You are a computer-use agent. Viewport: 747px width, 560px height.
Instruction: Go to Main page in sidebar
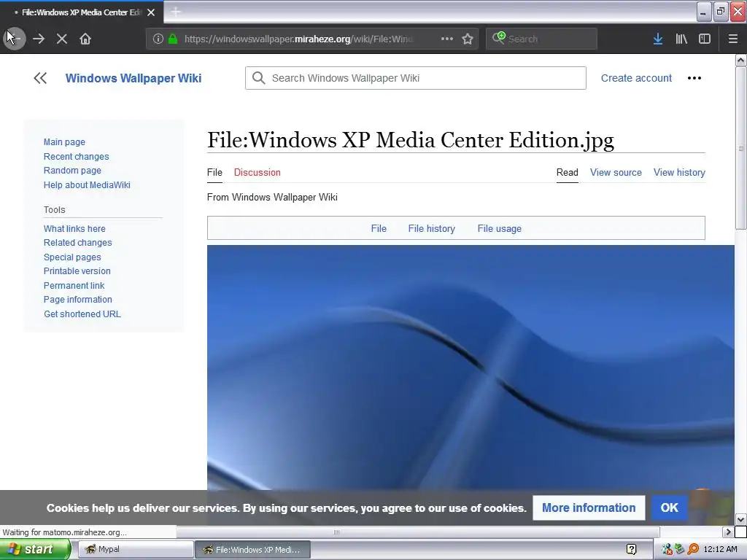(64, 142)
